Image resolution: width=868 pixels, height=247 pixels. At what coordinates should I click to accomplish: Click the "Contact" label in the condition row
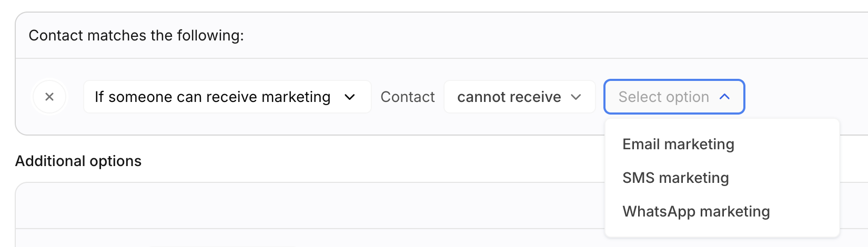click(x=408, y=97)
